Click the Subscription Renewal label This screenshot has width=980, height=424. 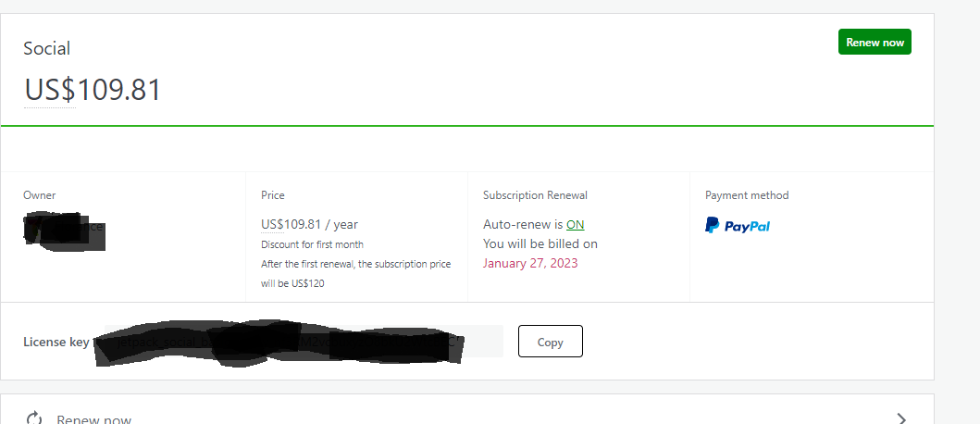point(535,195)
